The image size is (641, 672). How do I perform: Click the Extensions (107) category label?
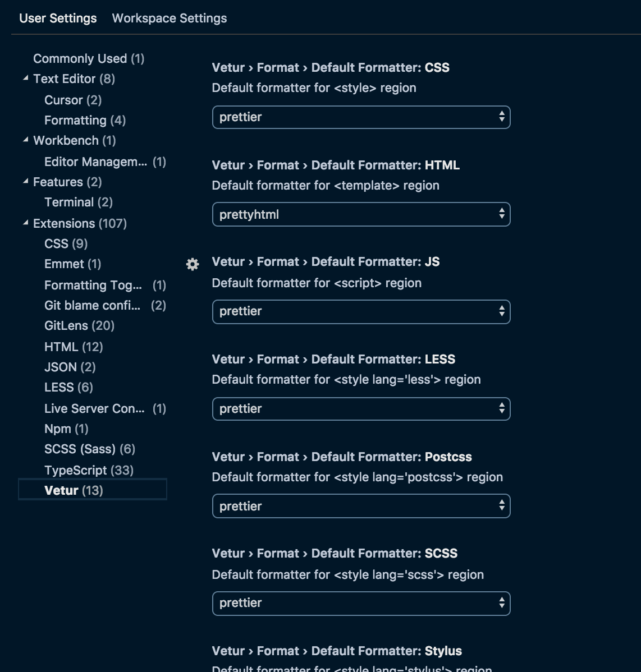pos(80,224)
